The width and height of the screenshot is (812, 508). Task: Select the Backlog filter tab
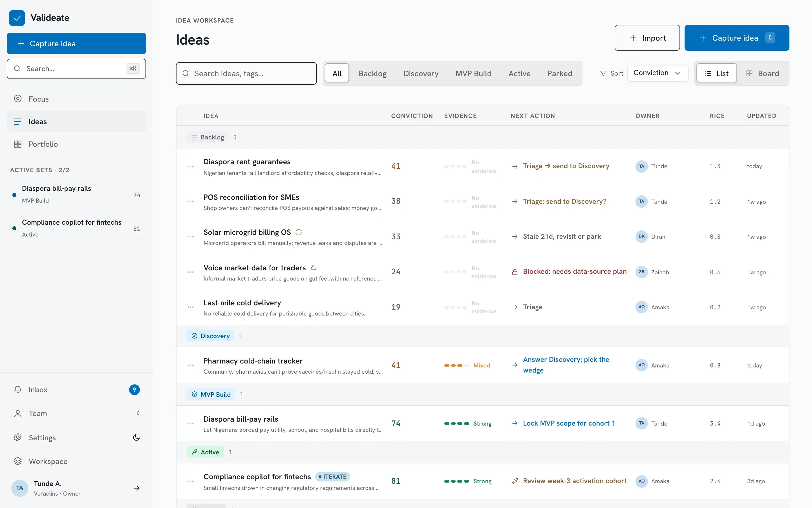point(372,73)
